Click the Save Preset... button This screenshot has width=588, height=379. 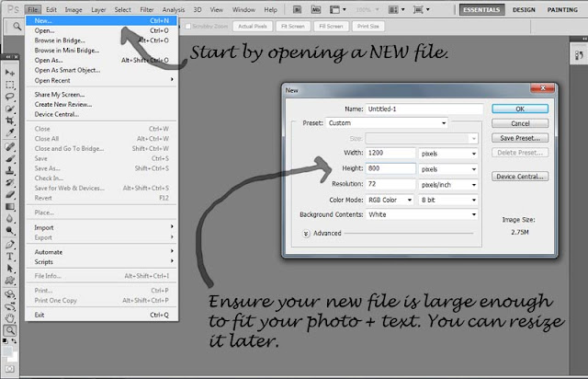coord(520,138)
